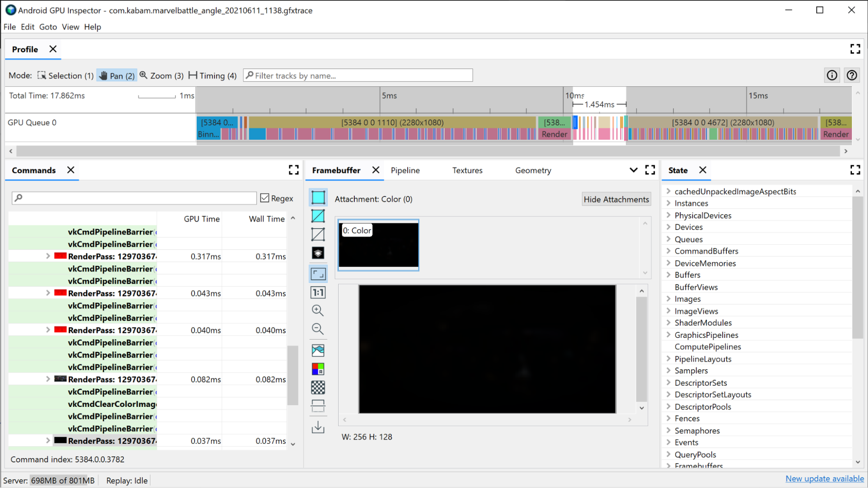Image resolution: width=868 pixels, height=488 pixels.
Task: Switch to the Pipeline tab
Action: pyautogui.click(x=406, y=170)
